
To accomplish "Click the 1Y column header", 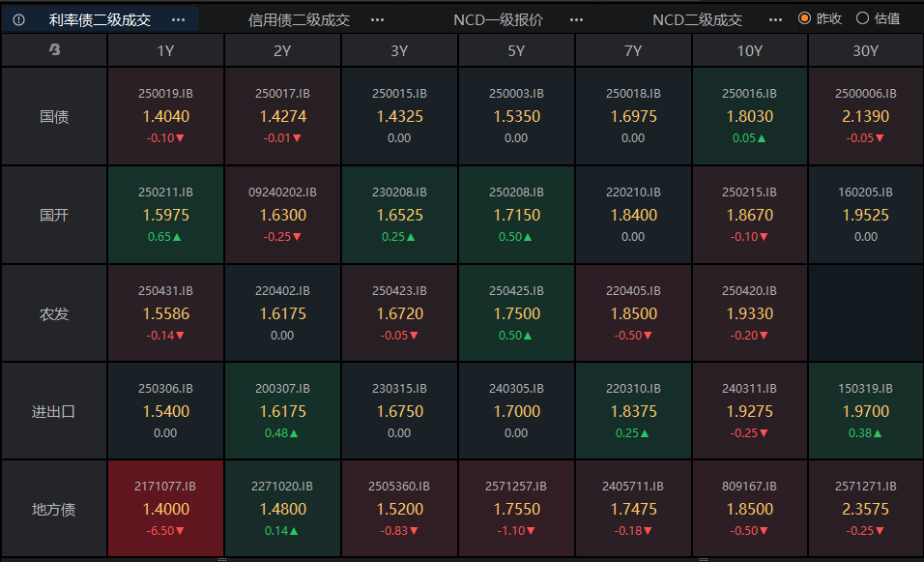I will click(x=165, y=50).
